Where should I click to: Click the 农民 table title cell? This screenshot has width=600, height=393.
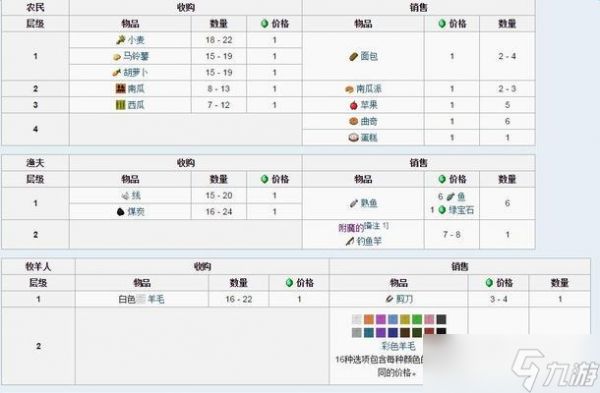pos(35,8)
